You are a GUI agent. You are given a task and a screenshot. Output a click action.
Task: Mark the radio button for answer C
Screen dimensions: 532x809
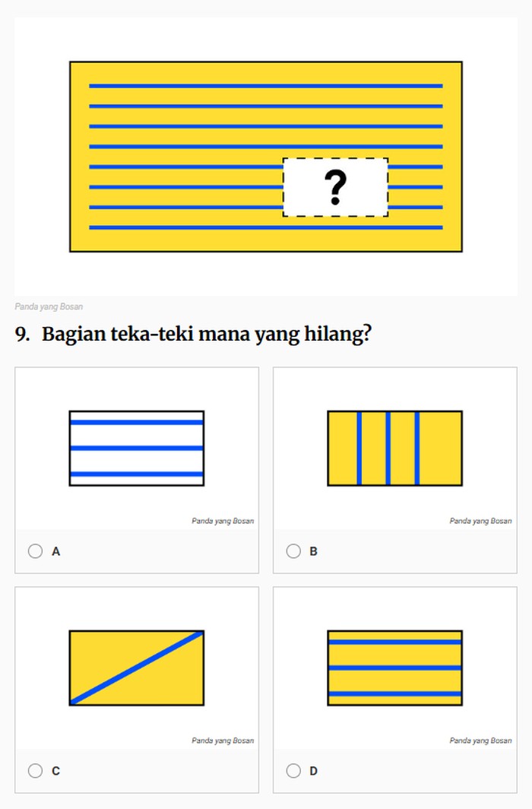point(35,770)
